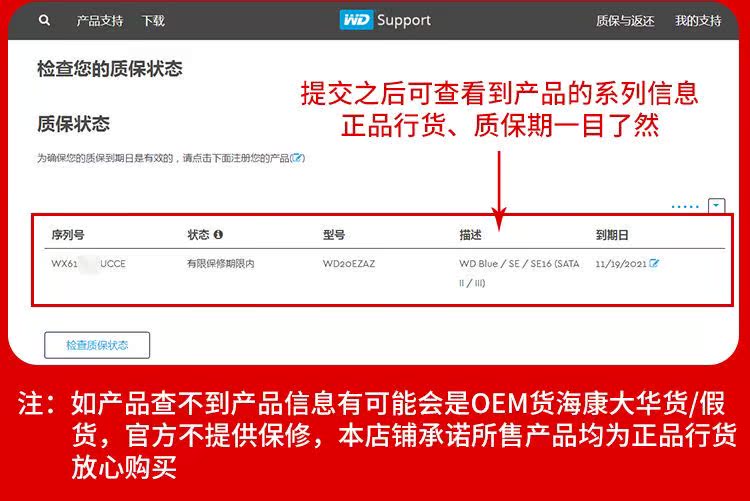Select the 到期日 column header
This screenshot has width=750, height=501.
tap(612, 235)
